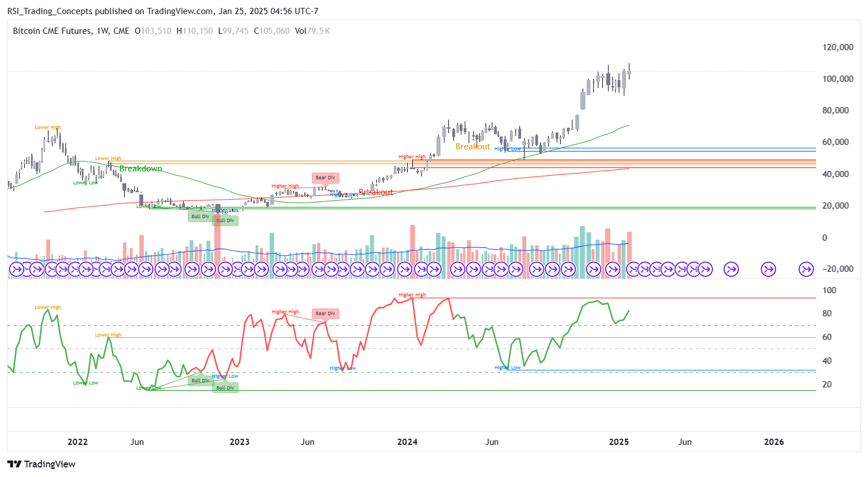The image size is (868, 477).
Task: Click the "Jun" label between 2022 and 2023
Action: [x=137, y=442]
